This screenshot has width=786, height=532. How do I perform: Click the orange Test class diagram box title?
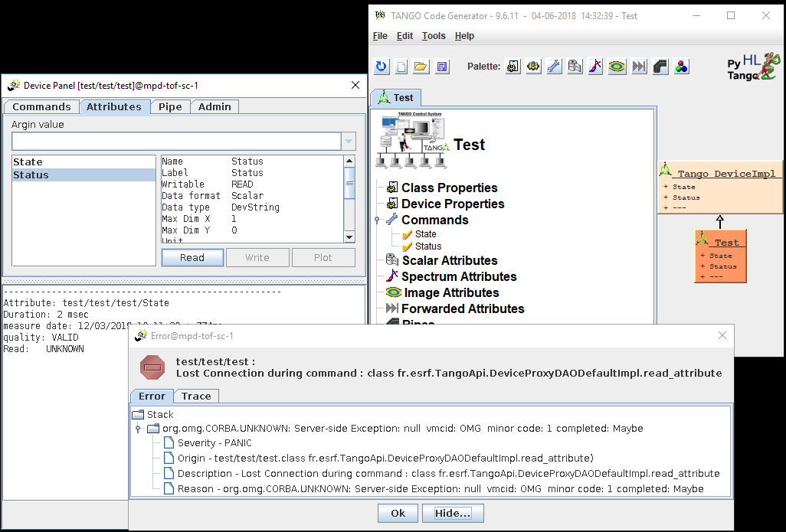(x=726, y=243)
